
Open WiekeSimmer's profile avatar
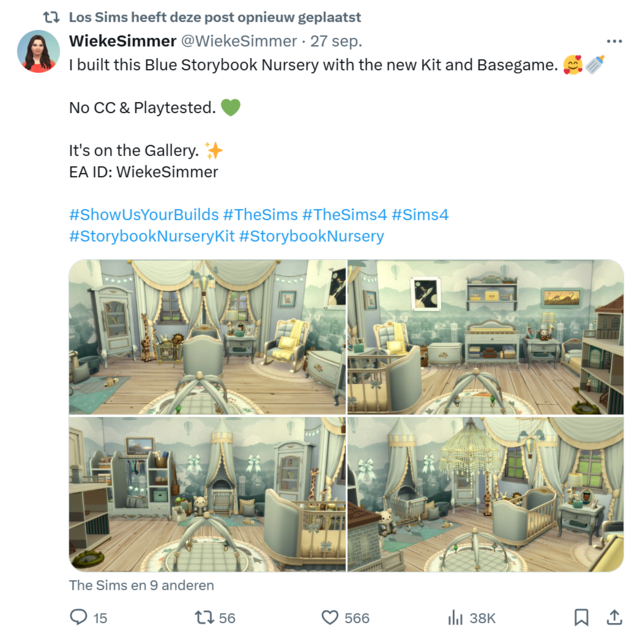[x=38, y=51]
